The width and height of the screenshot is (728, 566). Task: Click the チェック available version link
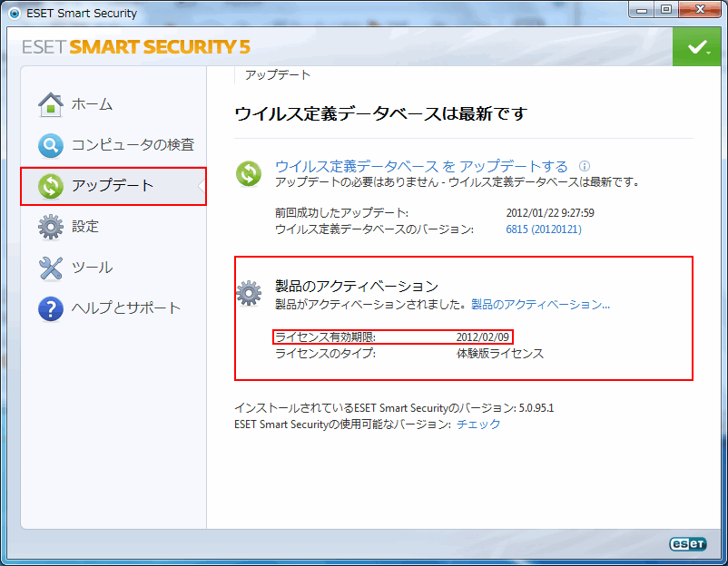click(478, 424)
